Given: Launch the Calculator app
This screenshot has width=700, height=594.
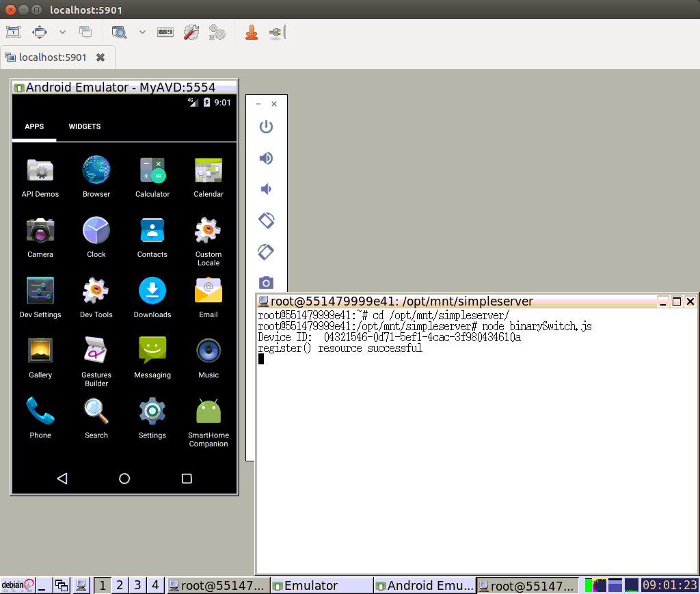Looking at the screenshot, I should pyautogui.click(x=152, y=170).
